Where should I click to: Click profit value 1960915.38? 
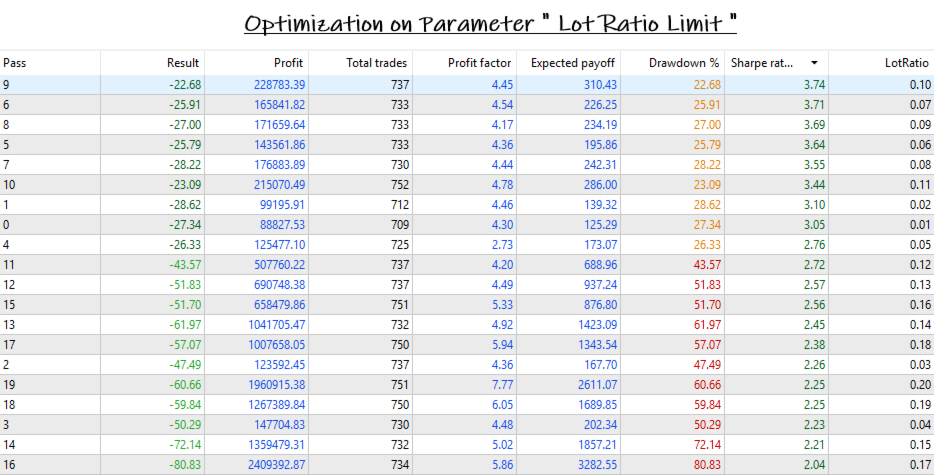[x=277, y=384]
